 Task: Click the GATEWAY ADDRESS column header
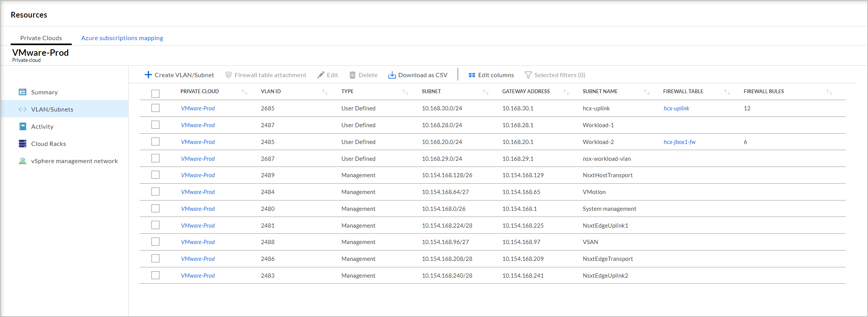(526, 91)
